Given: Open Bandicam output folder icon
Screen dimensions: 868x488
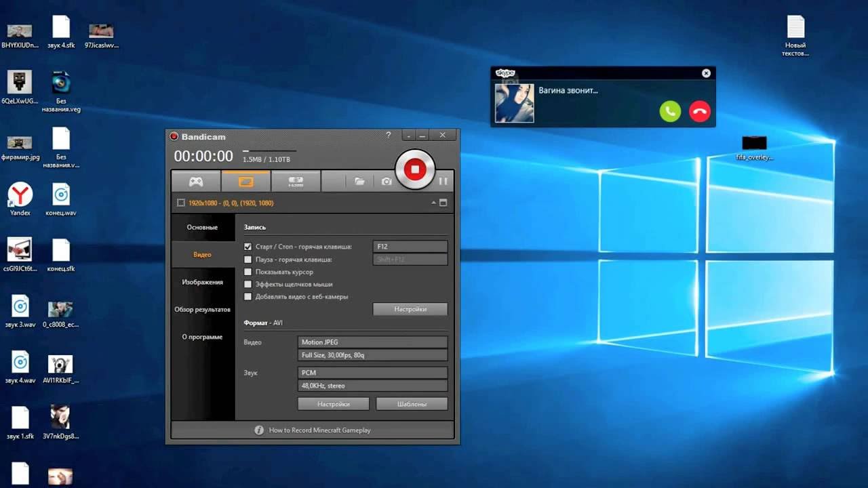Looking at the screenshot, I should (359, 182).
